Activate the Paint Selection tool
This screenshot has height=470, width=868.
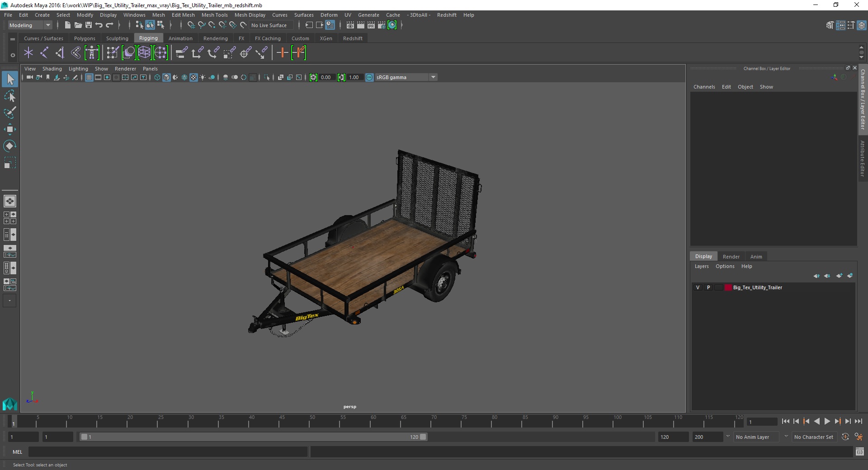pyautogui.click(x=10, y=113)
